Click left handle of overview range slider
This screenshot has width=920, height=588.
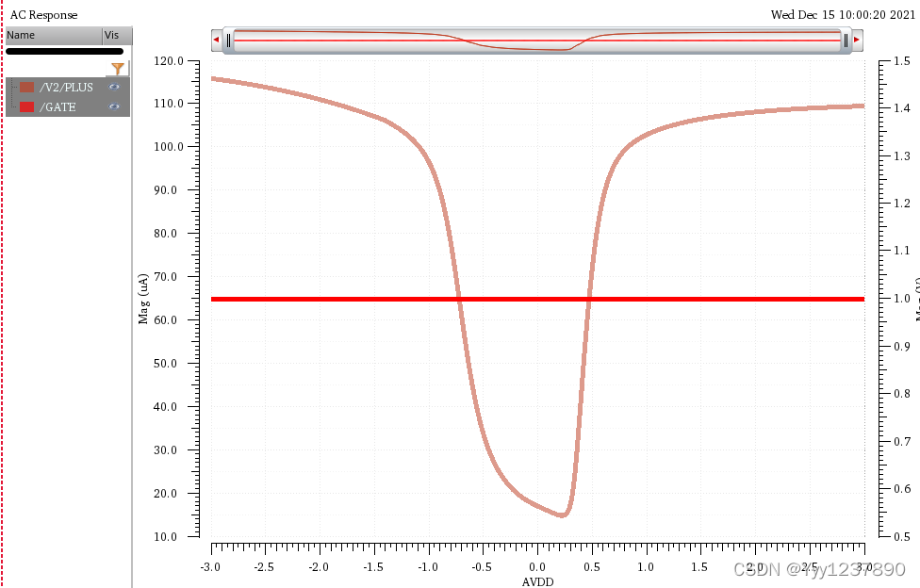(x=228, y=40)
